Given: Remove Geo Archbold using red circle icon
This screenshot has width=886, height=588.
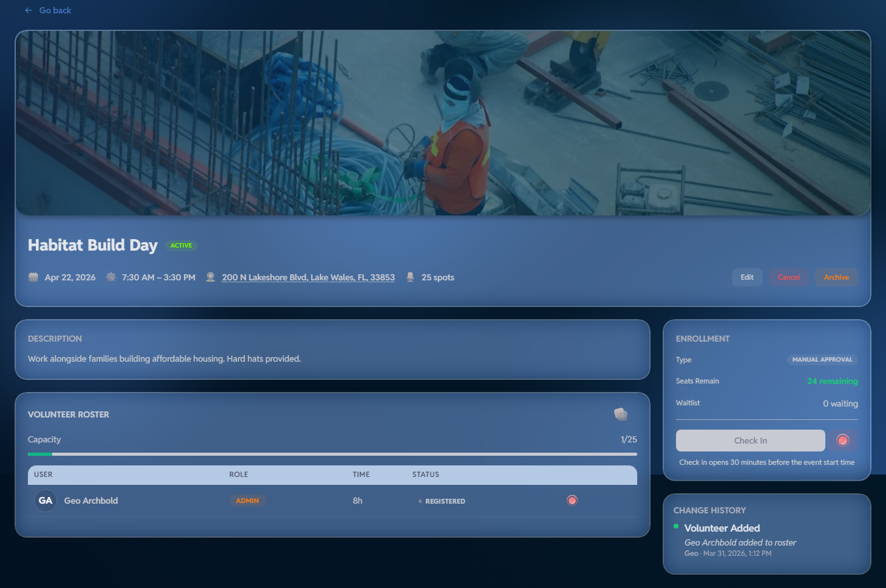Looking at the screenshot, I should click(572, 501).
